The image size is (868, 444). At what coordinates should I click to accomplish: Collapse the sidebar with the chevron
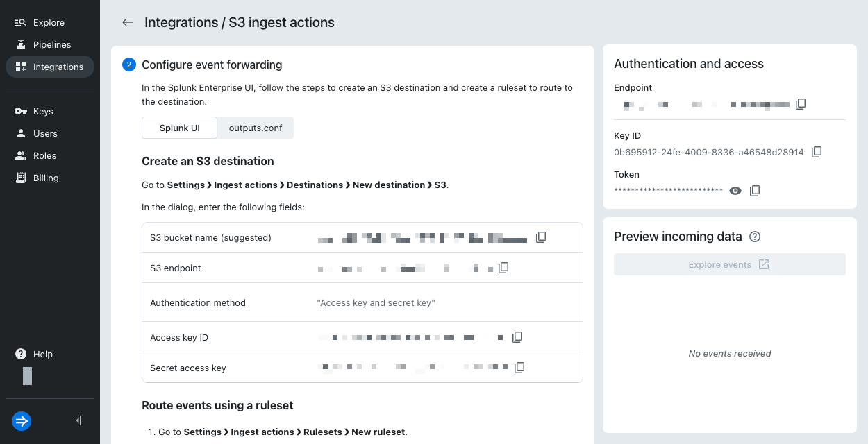(78, 420)
